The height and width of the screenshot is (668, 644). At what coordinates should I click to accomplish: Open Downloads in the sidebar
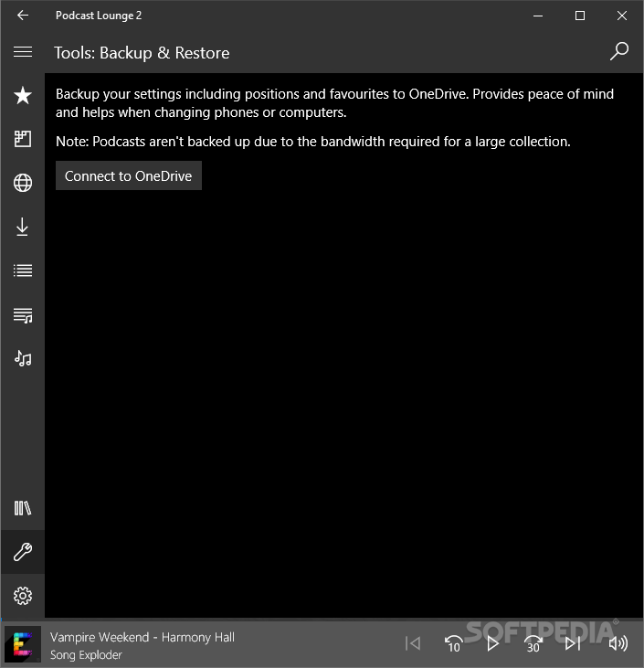tap(23, 227)
